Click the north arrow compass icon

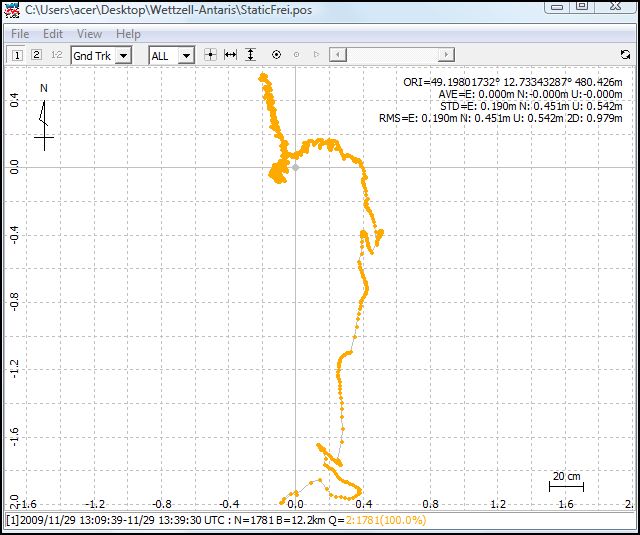[x=43, y=118]
